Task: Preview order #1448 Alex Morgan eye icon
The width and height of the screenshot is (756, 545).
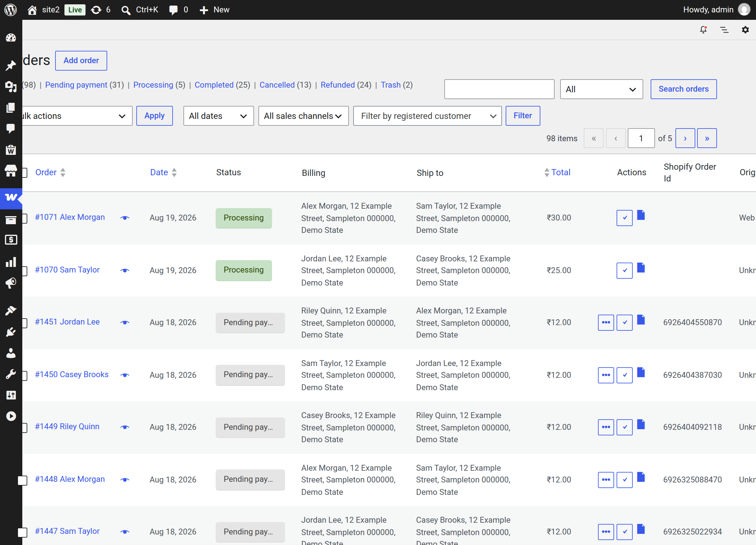Action: (x=125, y=480)
